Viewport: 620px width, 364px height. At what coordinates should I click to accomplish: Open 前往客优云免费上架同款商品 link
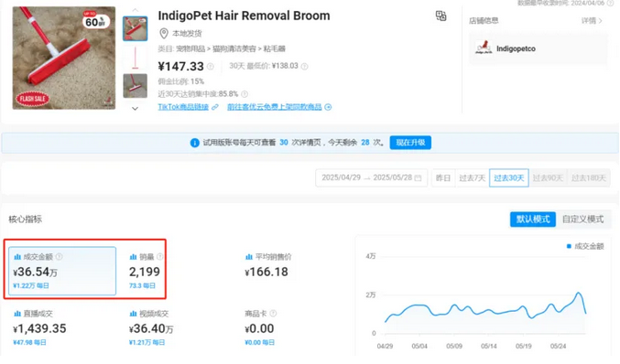pos(275,107)
